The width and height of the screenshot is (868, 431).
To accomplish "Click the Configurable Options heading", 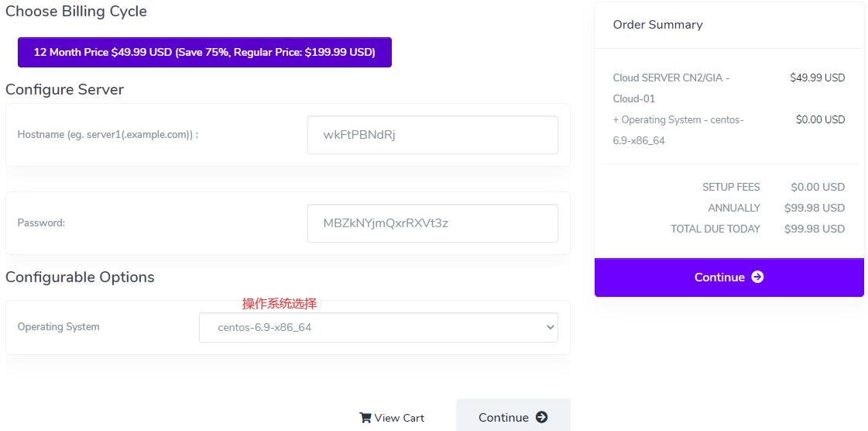I will pyautogui.click(x=80, y=277).
